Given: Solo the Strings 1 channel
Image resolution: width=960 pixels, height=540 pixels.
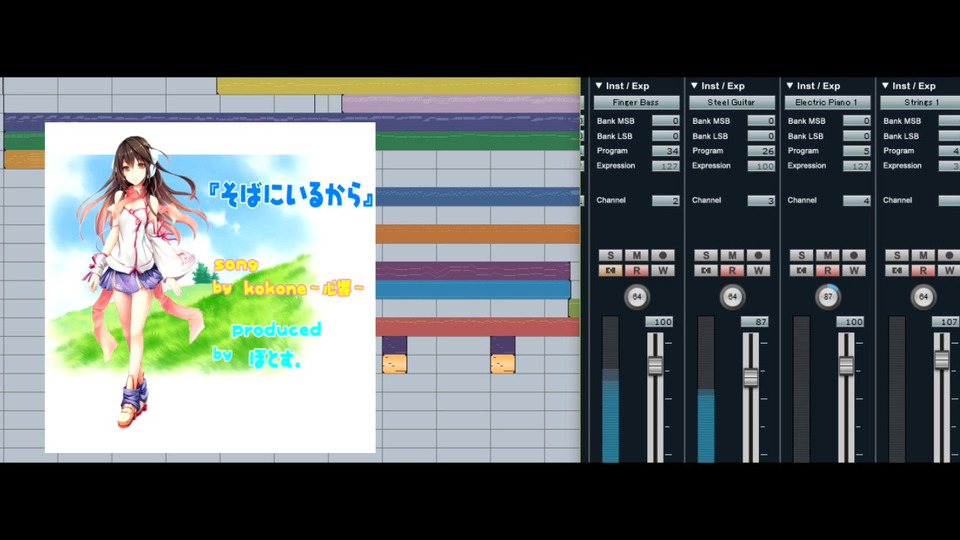Looking at the screenshot, I should [x=896, y=255].
